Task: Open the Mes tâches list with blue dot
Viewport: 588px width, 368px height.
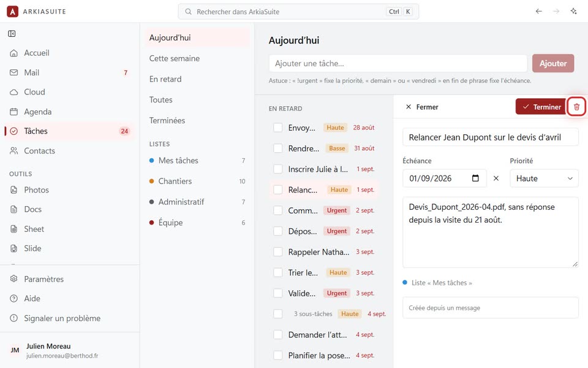Action: (x=197, y=161)
